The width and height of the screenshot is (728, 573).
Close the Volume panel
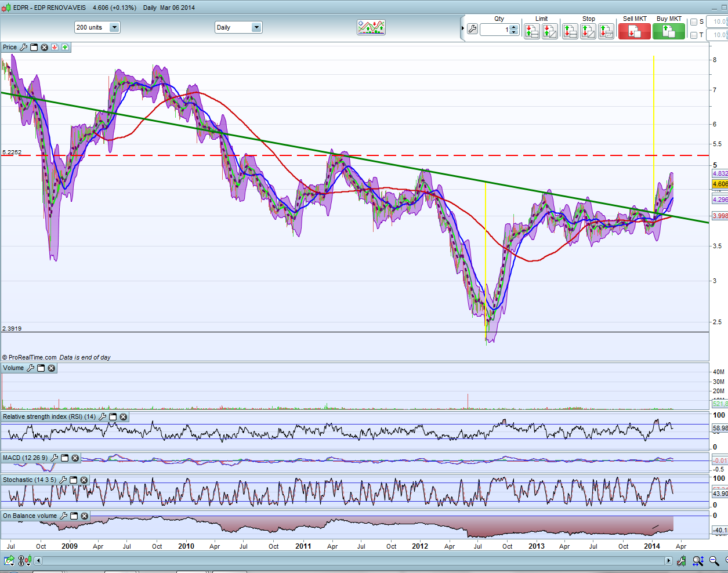coord(52,368)
